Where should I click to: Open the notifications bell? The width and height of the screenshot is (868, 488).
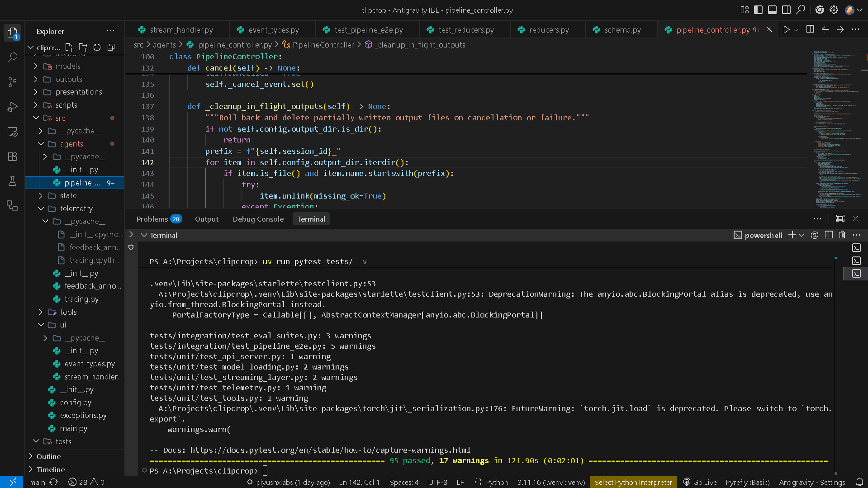(859, 482)
